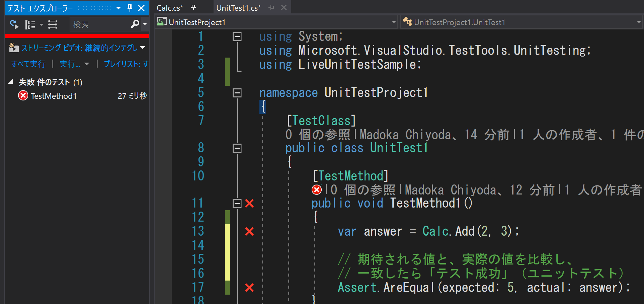Click comment '// 期待される値と、実際の値を比較し、'
Screen dimensions: 644x304
coord(455,259)
